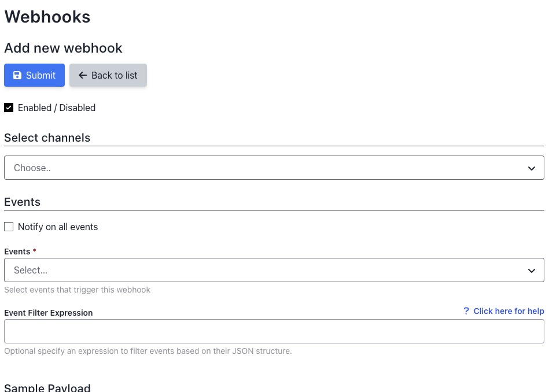Uncheck the Enabled / Disabled checkbox
The width and height of the screenshot is (549, 392).
[x=9, y=108]
